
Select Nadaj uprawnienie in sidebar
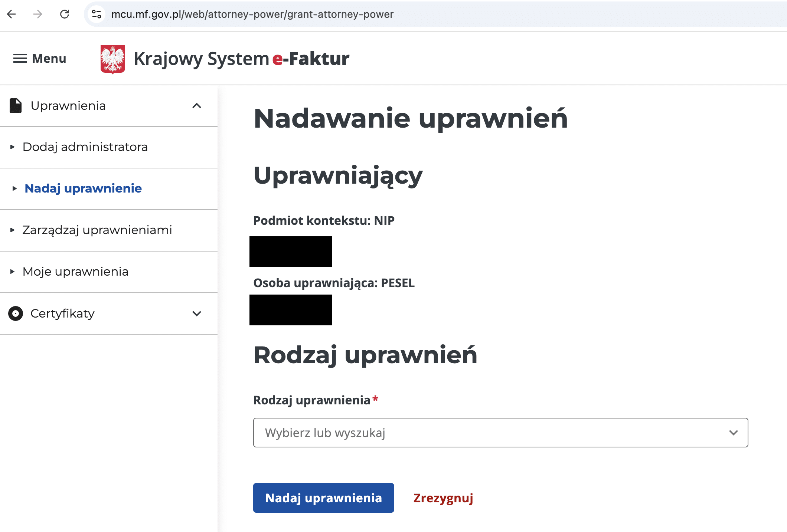(83, 188)
